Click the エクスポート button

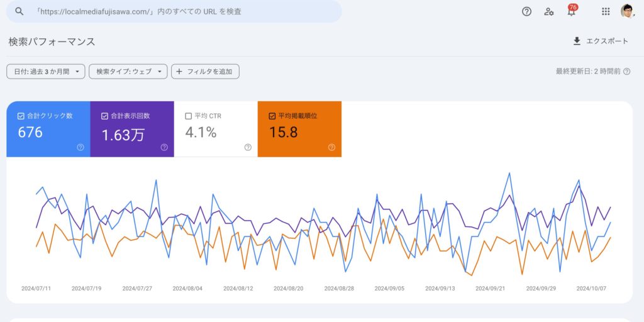600,41
